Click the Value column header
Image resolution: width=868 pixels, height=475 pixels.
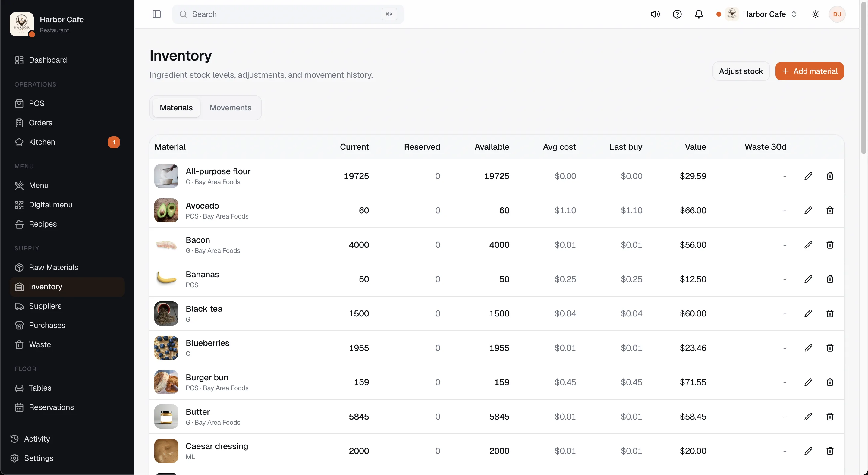(695, 147)
